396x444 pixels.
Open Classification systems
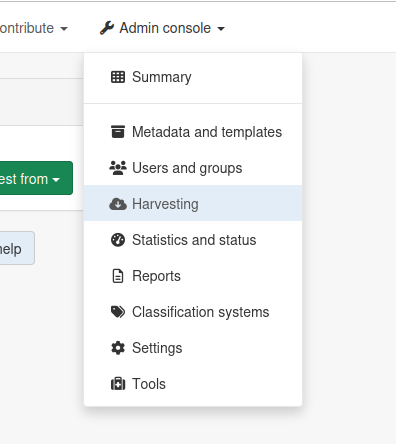[193, 312]
